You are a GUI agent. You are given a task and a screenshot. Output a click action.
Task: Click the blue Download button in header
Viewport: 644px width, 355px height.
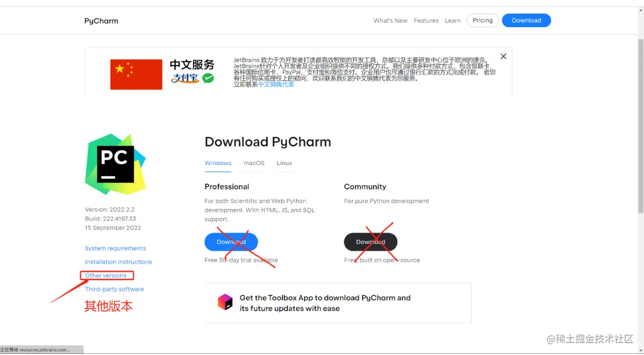pyautogui.click(x=526, y=20)
